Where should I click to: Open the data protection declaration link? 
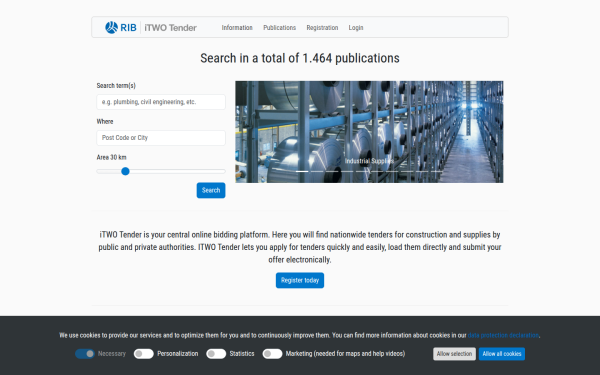[x=503, y=335]
